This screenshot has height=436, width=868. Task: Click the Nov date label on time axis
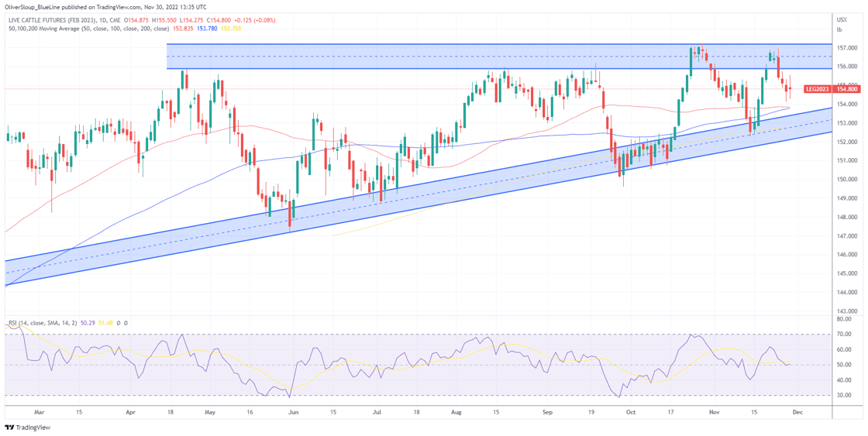(x=715, y=412)
